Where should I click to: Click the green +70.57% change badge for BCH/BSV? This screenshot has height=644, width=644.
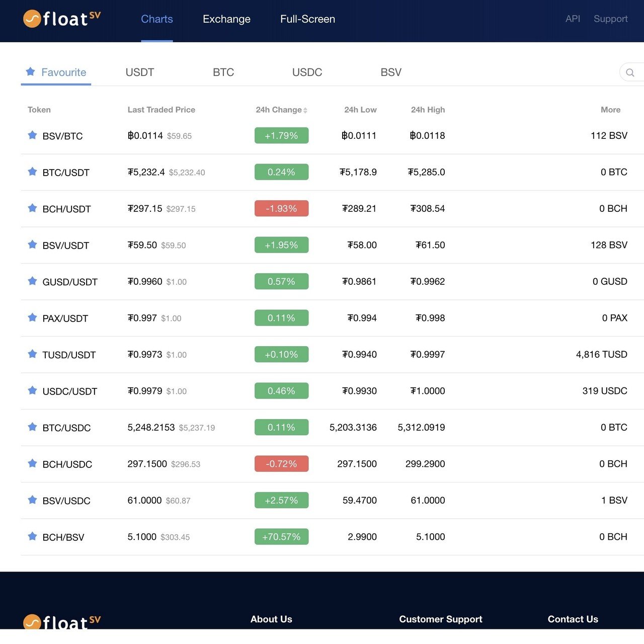(281, 536)
